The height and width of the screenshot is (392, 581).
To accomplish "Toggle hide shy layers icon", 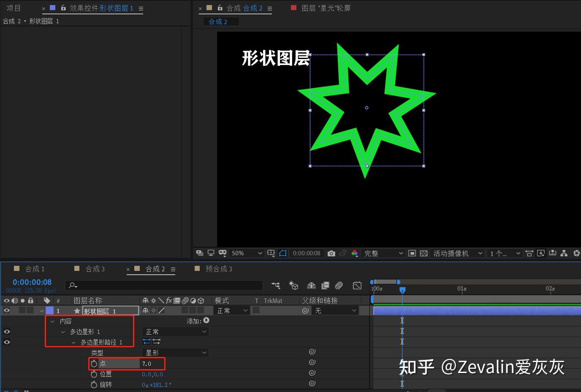I will pyautogui.click(x=311, y=286).
